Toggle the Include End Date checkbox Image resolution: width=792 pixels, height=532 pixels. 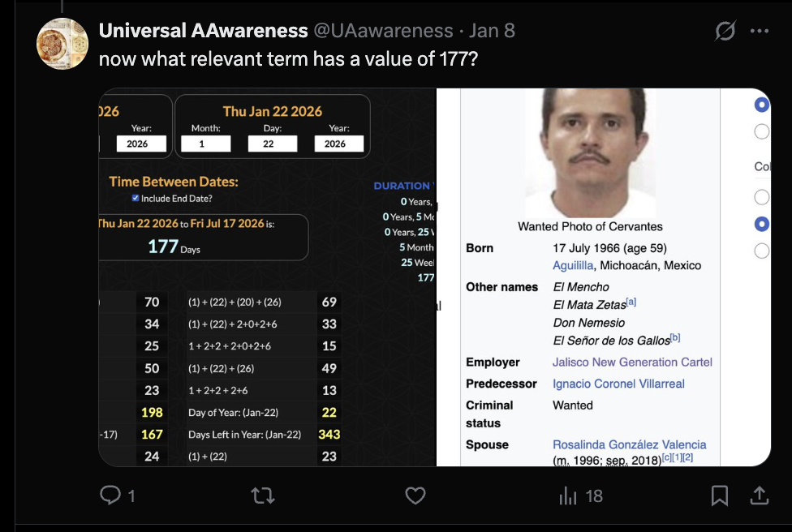pyautogui.click(x=136, y=198)
